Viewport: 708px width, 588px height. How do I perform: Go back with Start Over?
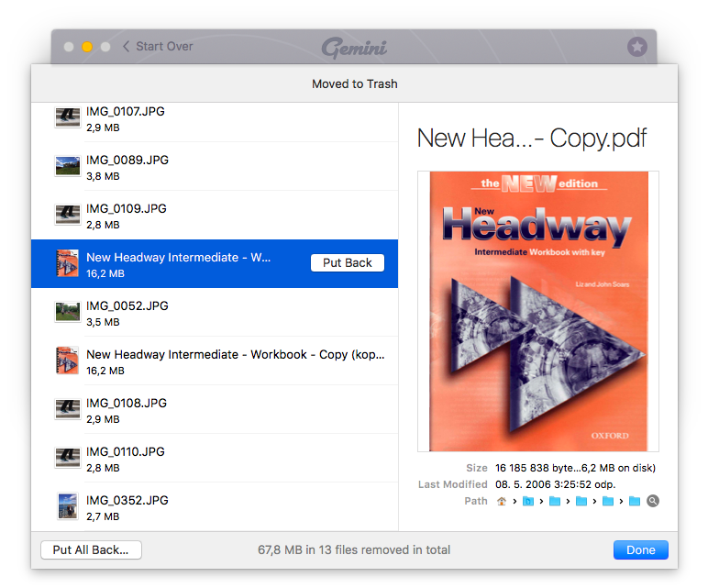click(x=158, y=46)
